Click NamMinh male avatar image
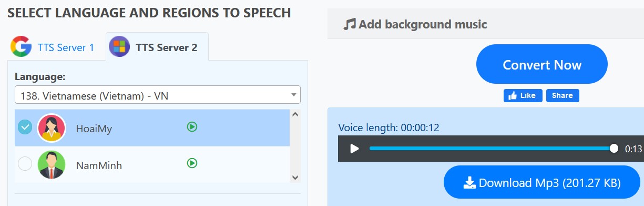This screenshot has height=206, width=644. pos(52,165)
